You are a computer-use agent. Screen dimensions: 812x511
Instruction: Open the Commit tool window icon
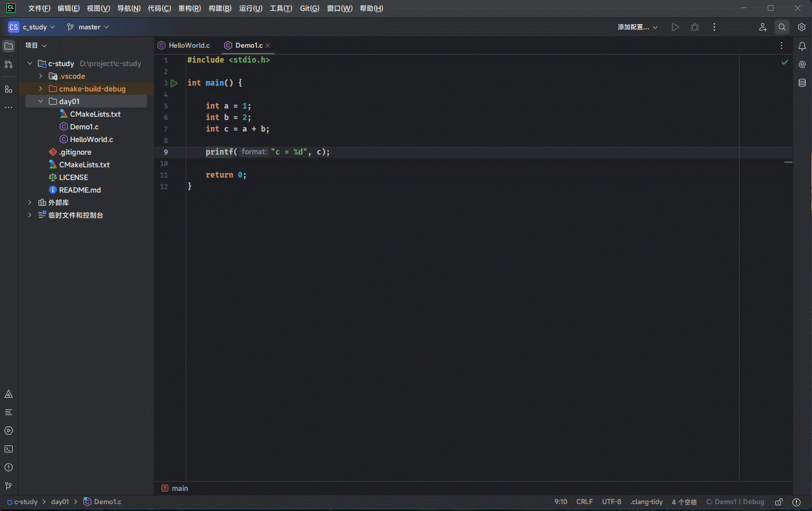click(x=9, y=64)
